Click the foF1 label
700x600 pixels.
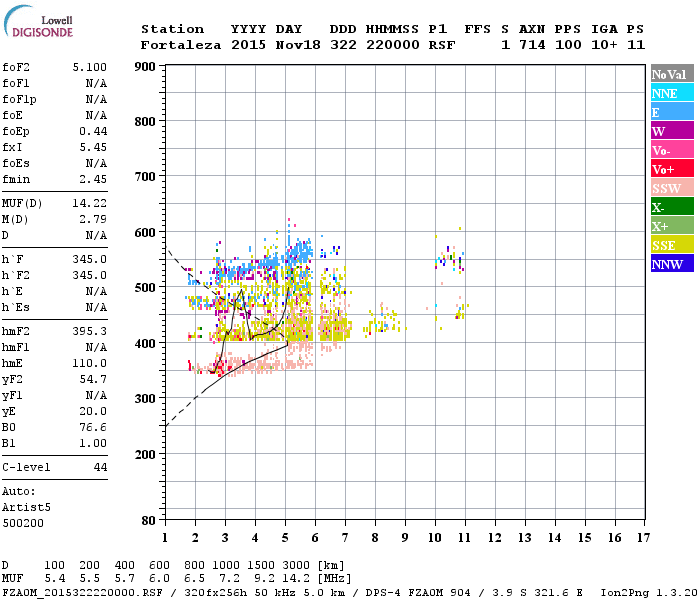tap(16, 83)
